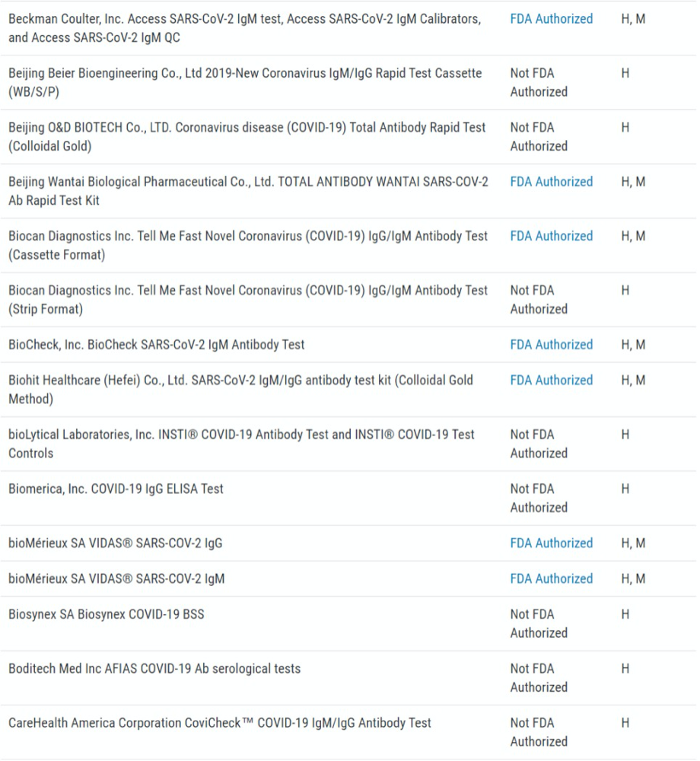
Task: Click FDA Authorized link for bioMérieux VIDAS IgG
Action: [x=551, y=543]
